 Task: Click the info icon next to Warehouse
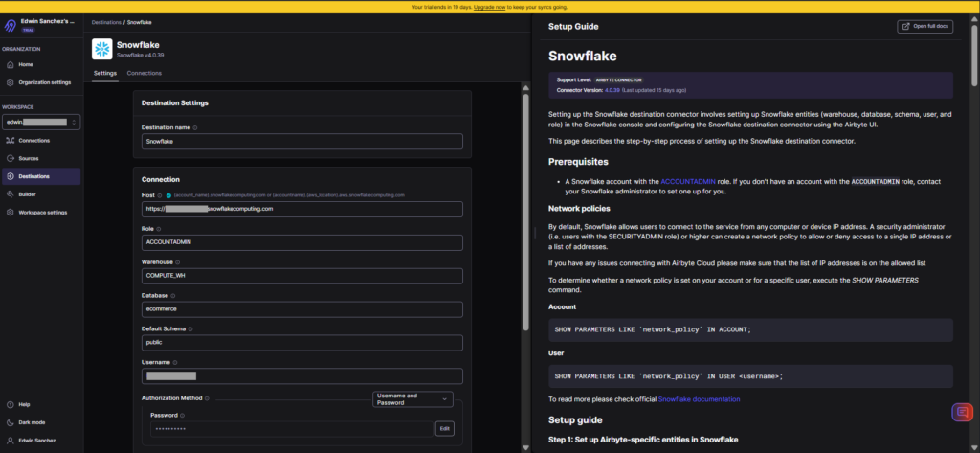pos(177,262)
